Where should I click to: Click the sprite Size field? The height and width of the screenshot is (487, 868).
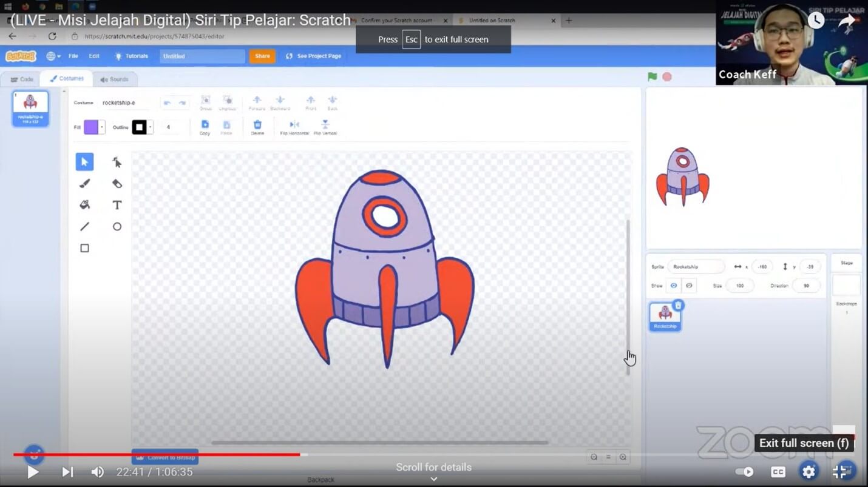[739, 286]
